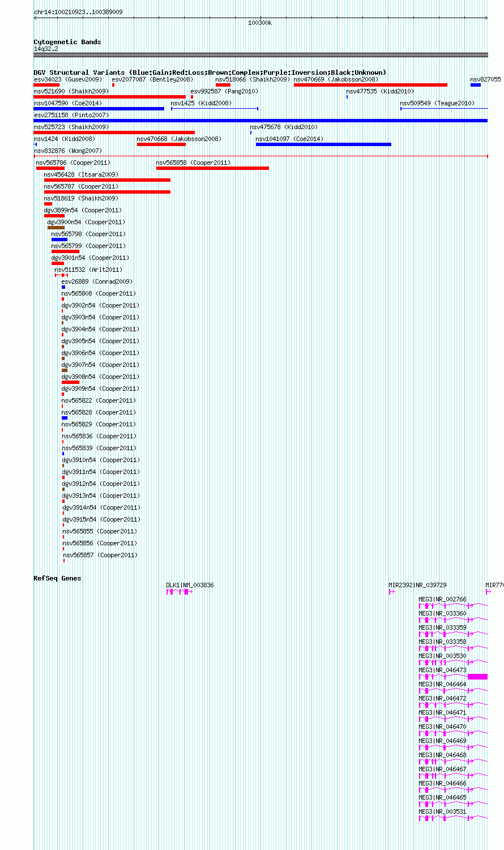504x850 pixels.
Task: Open the DGV Structural Variants track title
Action: coord(210,72)
